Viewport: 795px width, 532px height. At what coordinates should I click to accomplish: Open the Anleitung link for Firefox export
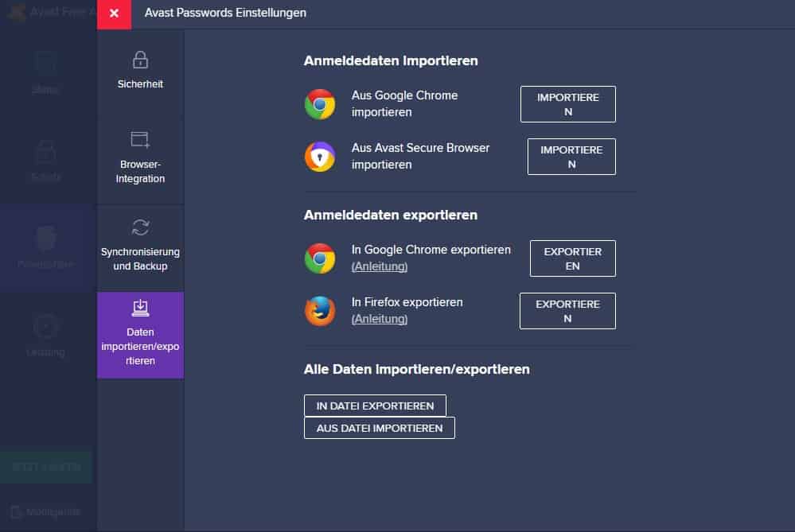[380, 319]
